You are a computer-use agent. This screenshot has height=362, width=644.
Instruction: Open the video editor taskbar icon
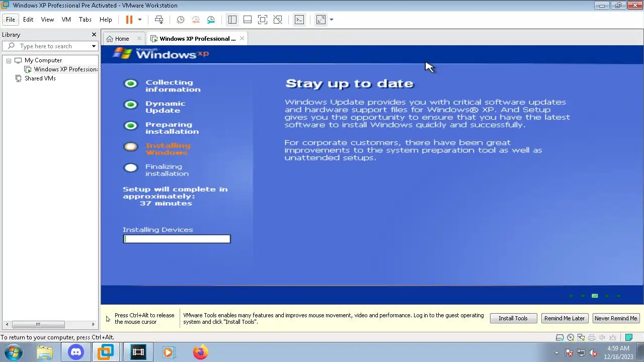point(138,352)
